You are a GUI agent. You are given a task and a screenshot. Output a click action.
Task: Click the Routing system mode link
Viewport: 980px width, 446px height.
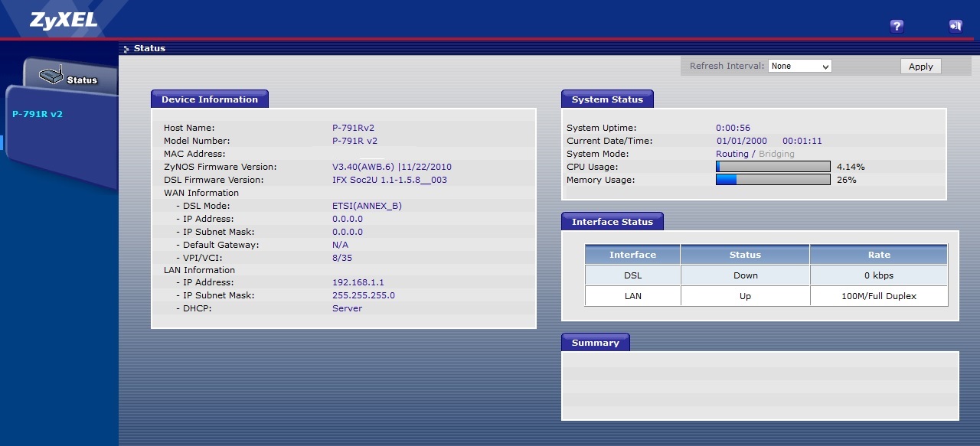coord(732,154)
